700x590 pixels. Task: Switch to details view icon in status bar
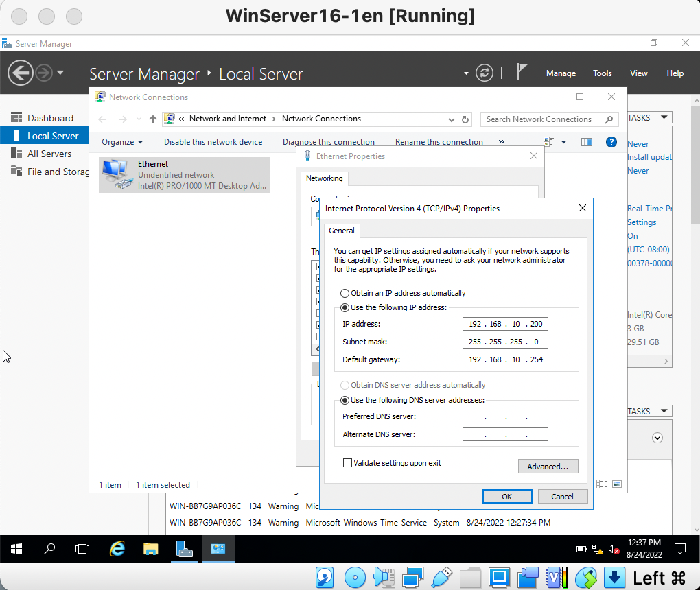[602, 484]
